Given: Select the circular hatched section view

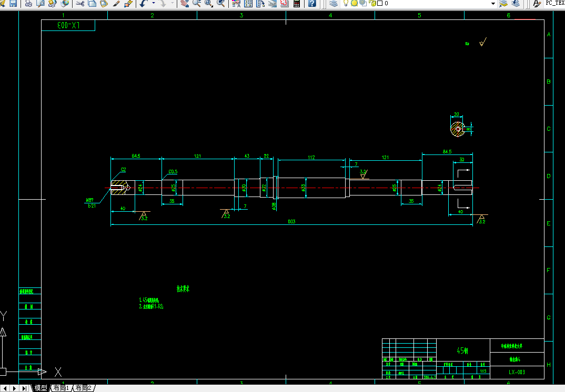Looking at the screenshot, I should click(x=458, y=129).
